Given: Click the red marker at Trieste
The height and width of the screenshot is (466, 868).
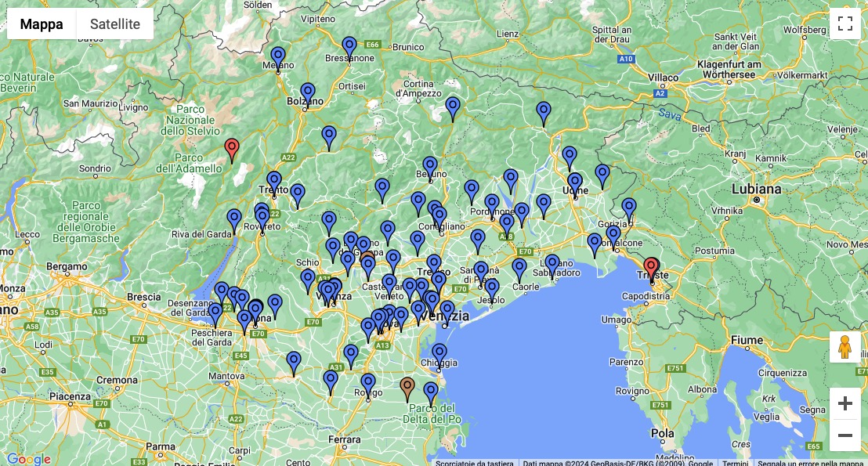Looking at the screenshot, I should coord(650,269).
